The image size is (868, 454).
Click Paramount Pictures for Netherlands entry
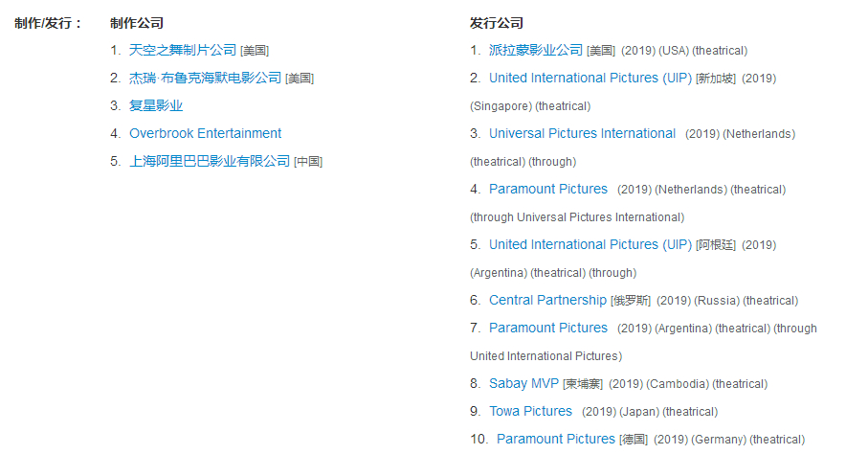(x=548, y=189)
